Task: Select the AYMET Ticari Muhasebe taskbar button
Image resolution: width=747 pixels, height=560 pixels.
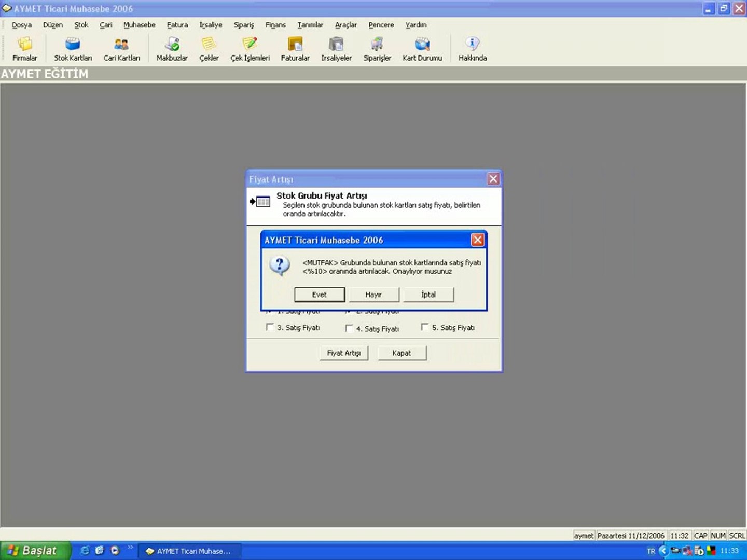Action: point(188,551)
